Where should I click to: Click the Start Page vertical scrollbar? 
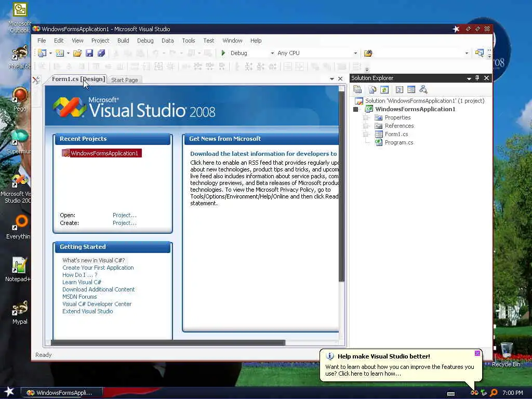click(x=342, y=186)
